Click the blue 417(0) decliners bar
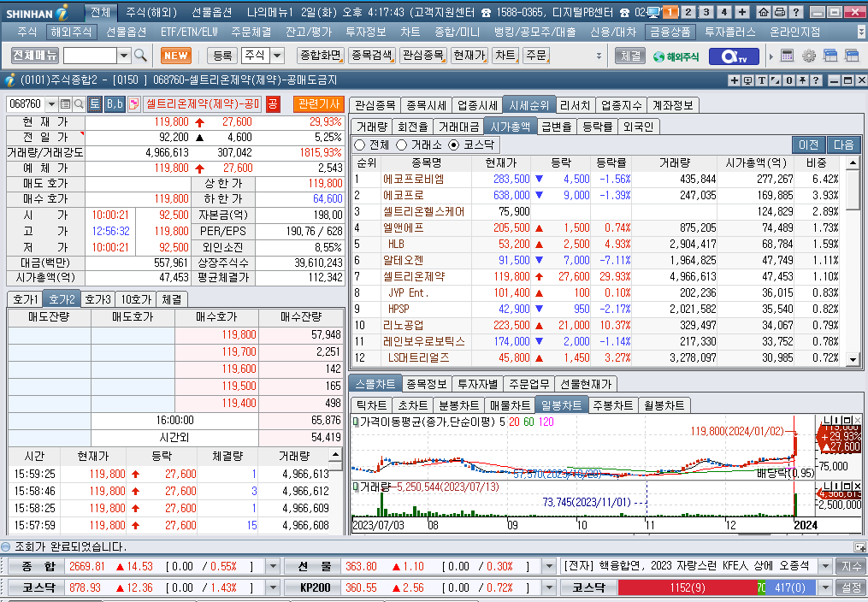The image size is (868, 602). pos(789,587)
